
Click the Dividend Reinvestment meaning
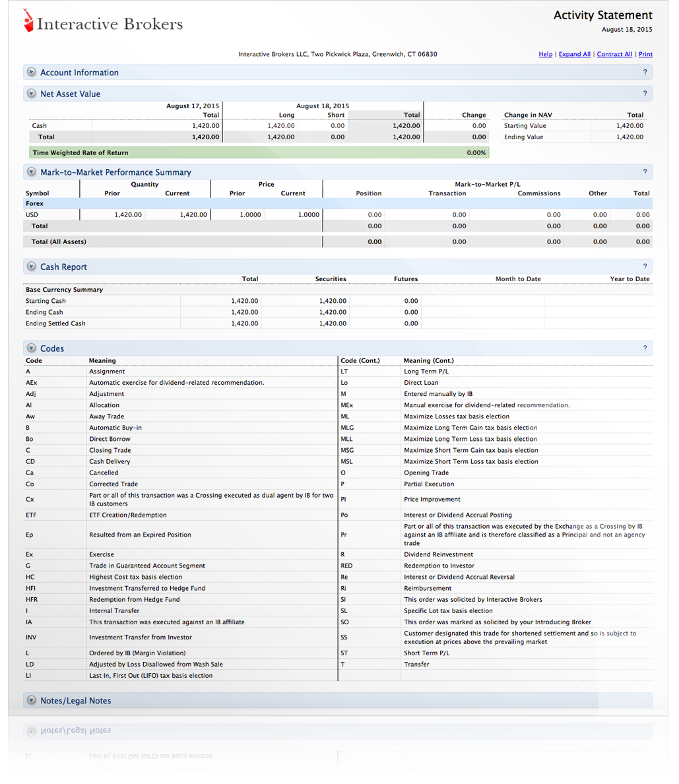coord(439,554)
